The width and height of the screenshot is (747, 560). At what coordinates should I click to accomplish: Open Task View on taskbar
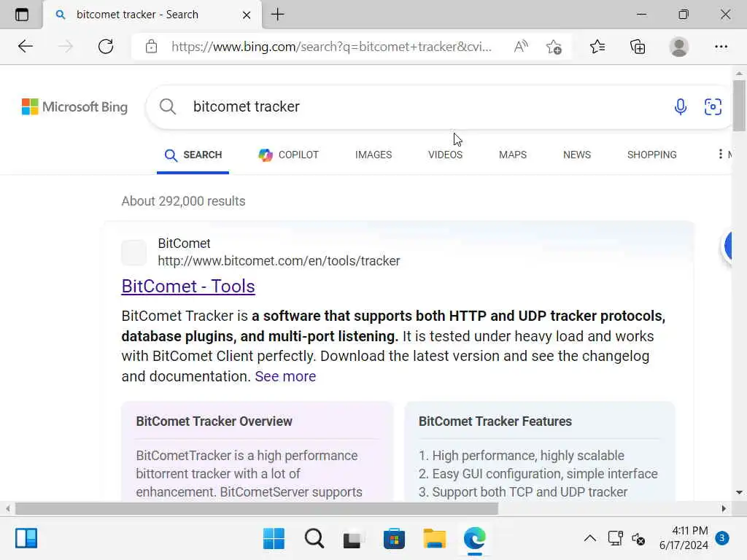coord(354,539)
